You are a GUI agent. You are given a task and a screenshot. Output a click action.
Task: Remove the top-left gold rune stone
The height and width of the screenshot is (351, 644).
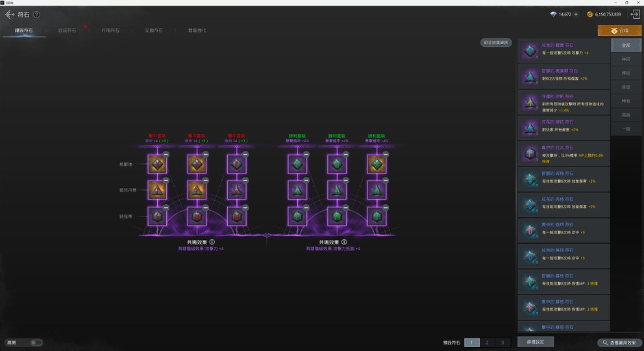click(x=166, y=155)
